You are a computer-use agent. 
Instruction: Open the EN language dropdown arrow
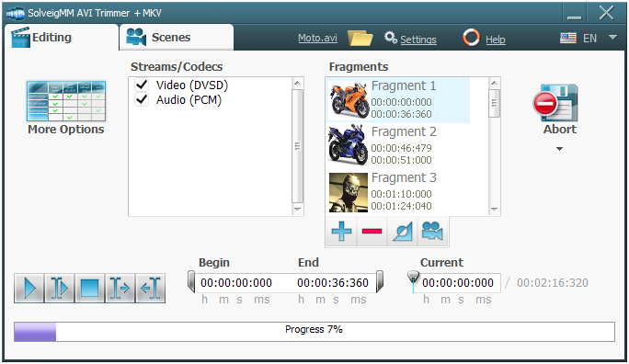tap(612, 38)
